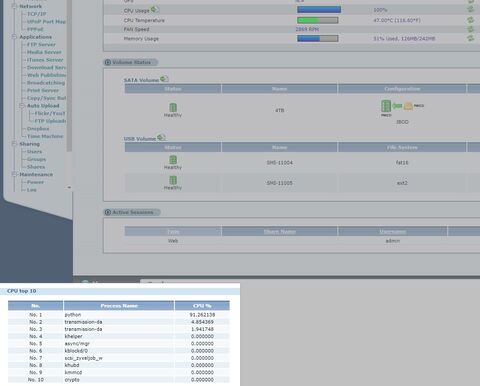Viewport: 480px width, 386px height.
Task: Select the python process row
Action: 119,315
